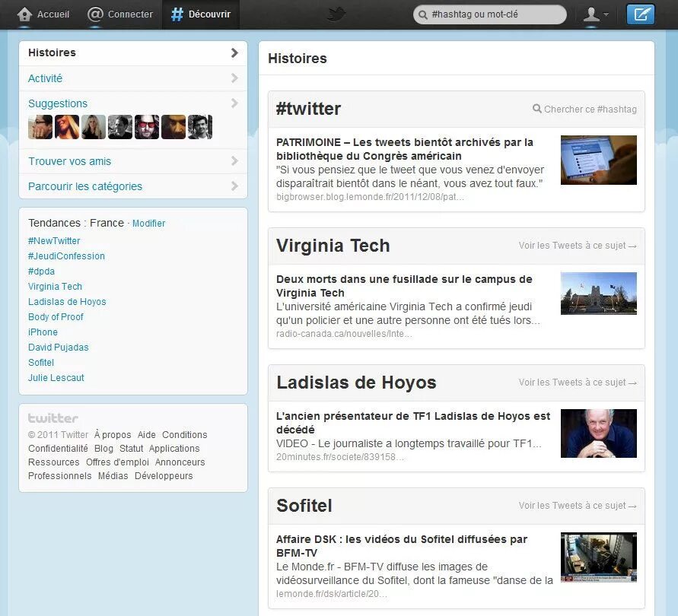Open the Aide footer link

point(147,435)
